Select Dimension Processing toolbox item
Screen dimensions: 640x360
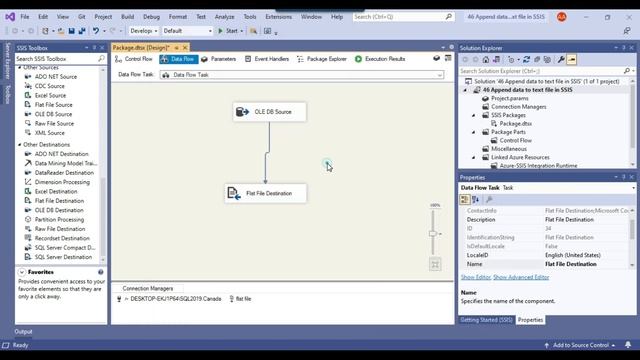point(62,182)
